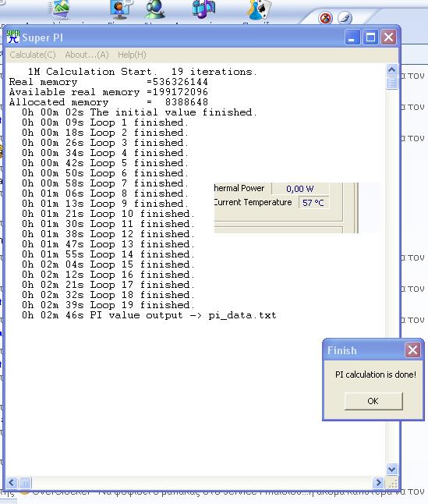Close the Finish dialog with its X button
The image size is (428, 504).
click(412, 350)
